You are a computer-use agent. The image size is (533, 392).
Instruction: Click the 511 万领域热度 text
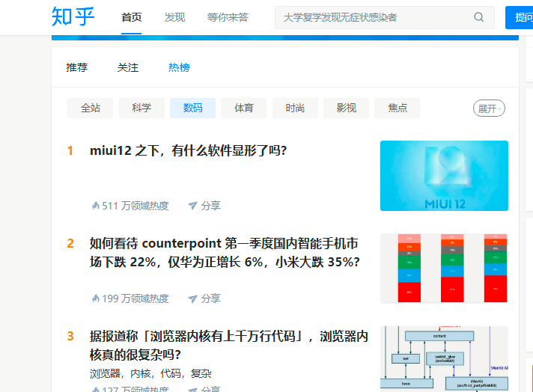coord(135,206)
